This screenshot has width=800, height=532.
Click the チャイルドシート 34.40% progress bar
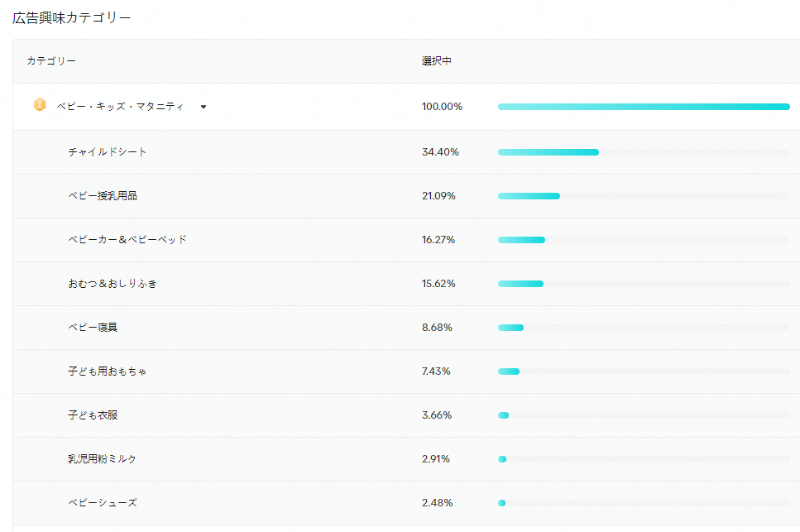548,152
